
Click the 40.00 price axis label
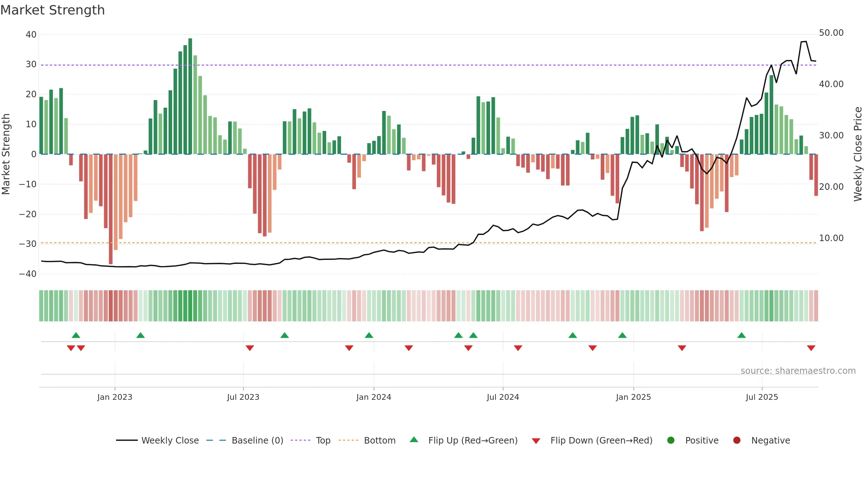point(831,84)
